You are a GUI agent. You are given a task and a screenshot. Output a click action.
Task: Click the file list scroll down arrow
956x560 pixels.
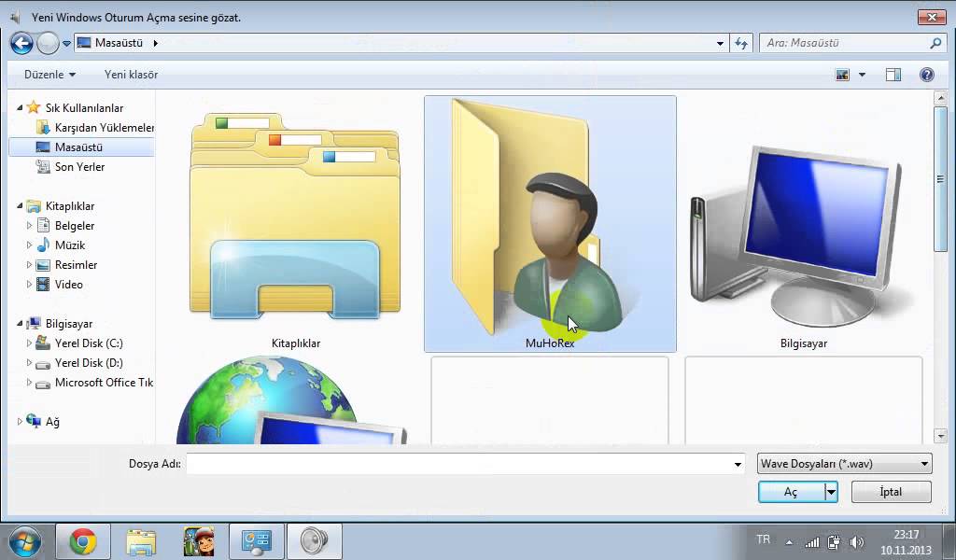pyautogui.click(x=940, y=436)
